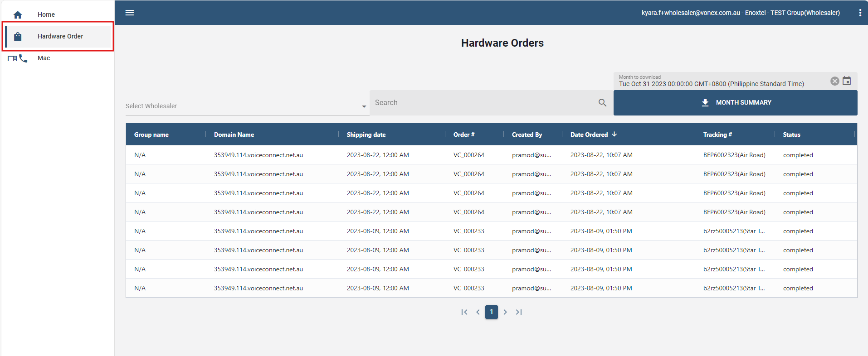Open the hamburger menu icon
Screen dimensions: 868x356
point(130,13)
